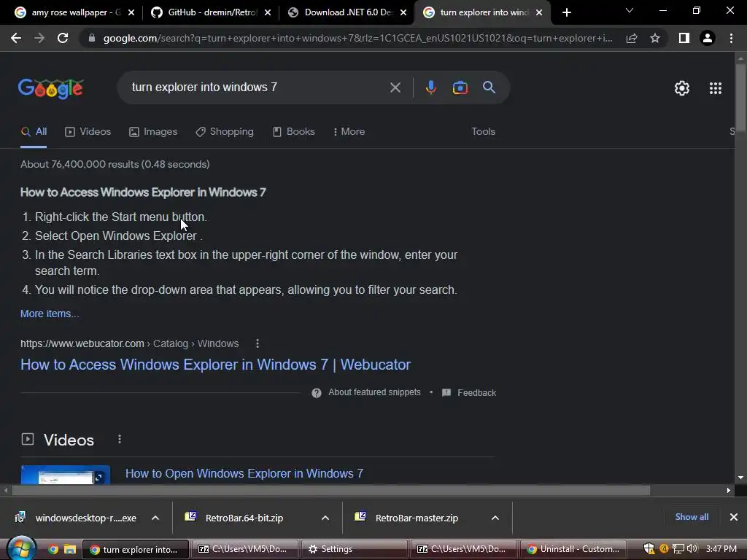Expand the More search filters menu

[x=349, y=131]
